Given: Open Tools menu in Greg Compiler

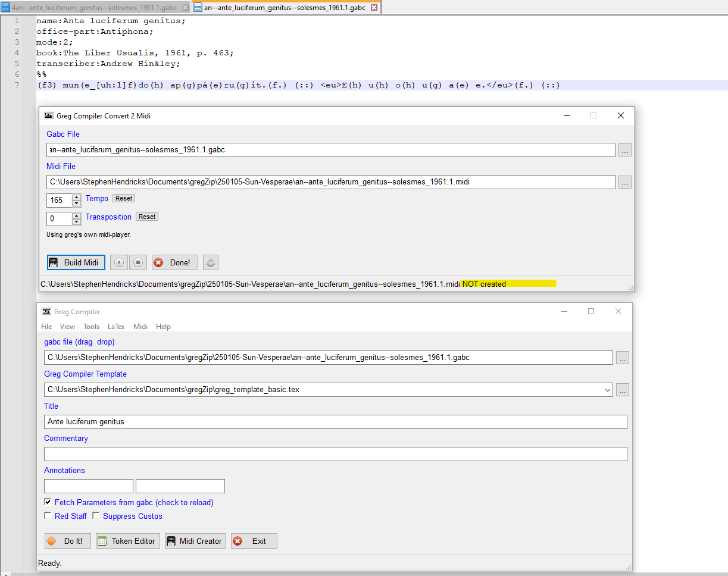Looking at the screenshot, I should pyautogui.click(x=91, y=327).
